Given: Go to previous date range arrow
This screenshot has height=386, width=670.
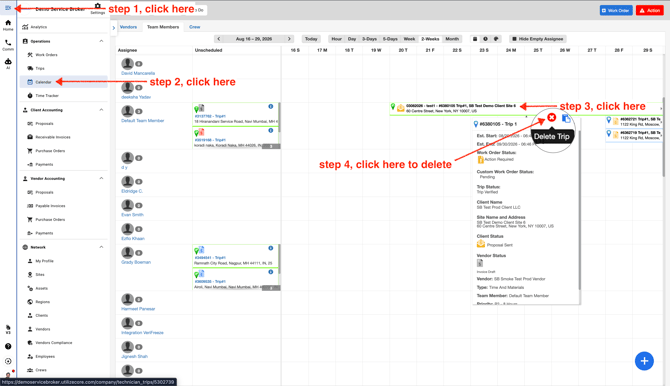Looking at the screenshot, I should 219,39.
